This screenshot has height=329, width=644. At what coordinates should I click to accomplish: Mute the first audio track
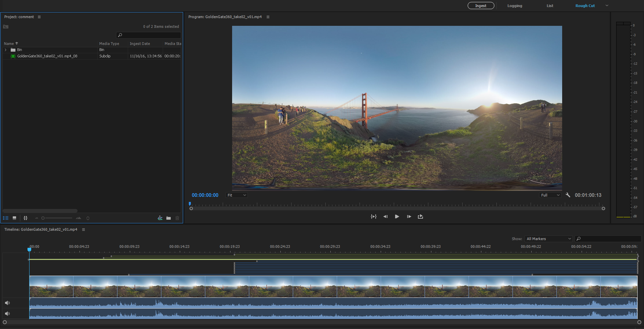click(x=7, y=303)
